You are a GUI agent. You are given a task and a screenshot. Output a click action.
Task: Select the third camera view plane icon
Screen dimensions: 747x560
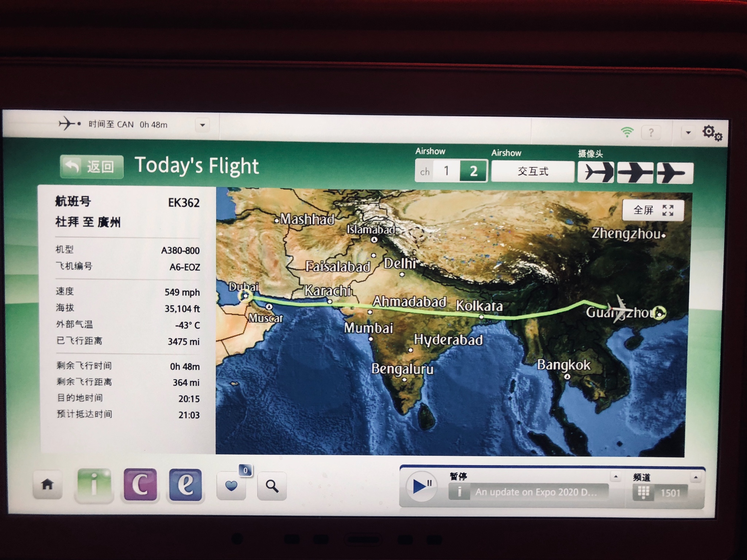(x=675, y=173)
